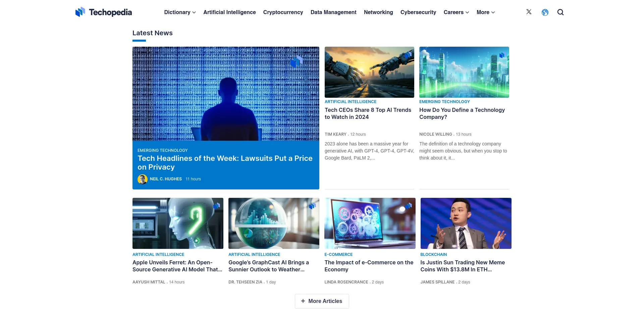644x309 pixels.
Task: Click the silhouette hacker featured image
Action: tap(226, 94)
